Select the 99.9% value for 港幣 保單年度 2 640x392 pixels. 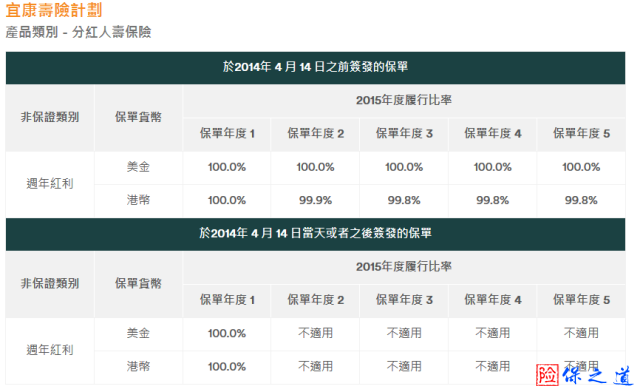(315, 200)
